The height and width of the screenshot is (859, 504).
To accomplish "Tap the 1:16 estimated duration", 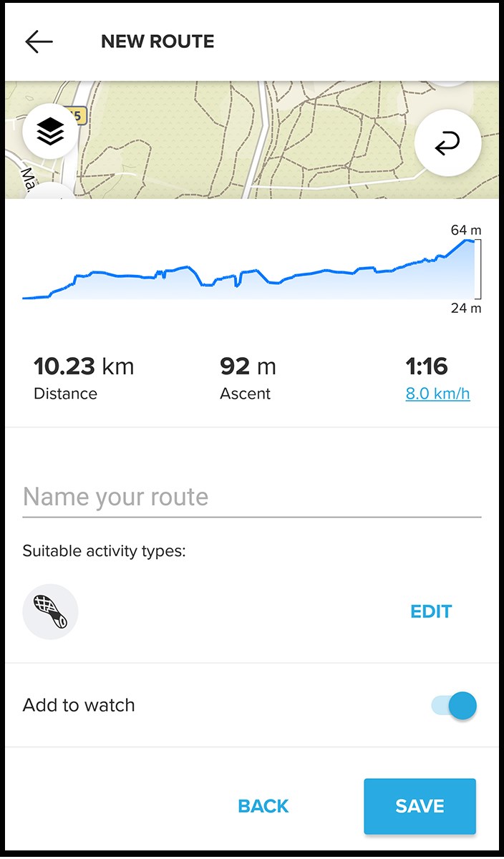I will tap(427, 367).
